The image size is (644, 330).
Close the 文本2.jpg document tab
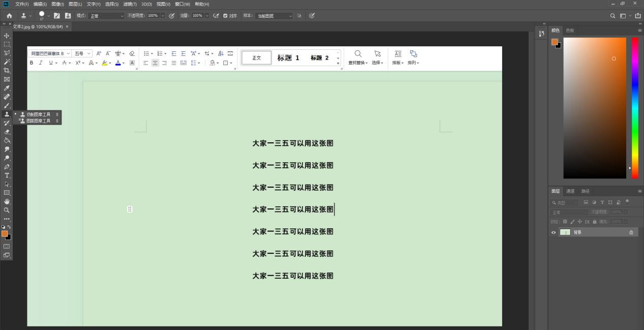pos(67,26)
